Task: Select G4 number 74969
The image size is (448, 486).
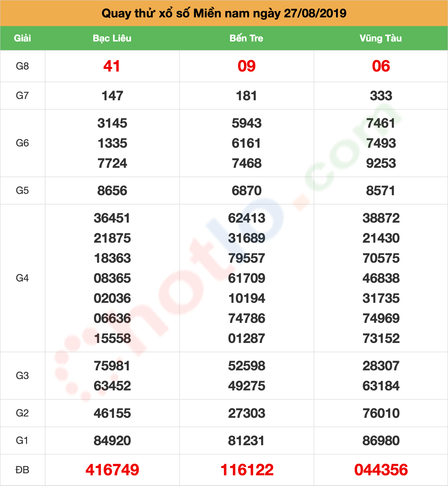Action: click(x=381, y=319)
